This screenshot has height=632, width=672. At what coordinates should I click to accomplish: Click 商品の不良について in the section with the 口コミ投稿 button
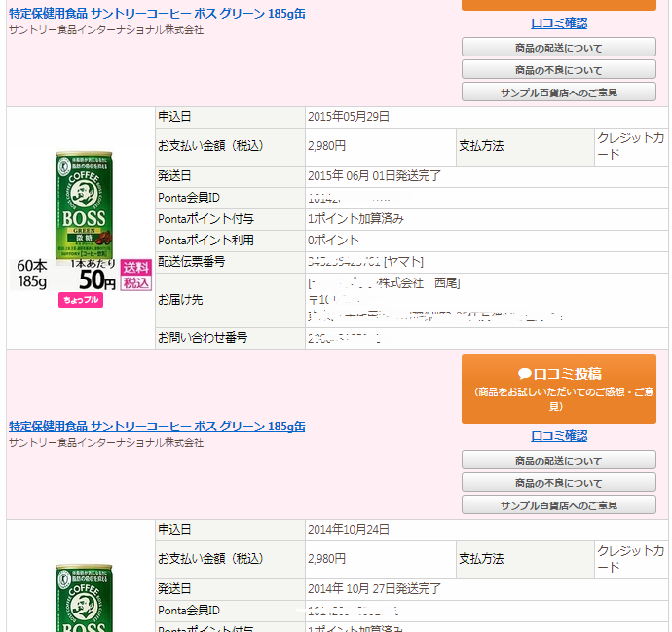tap(559, 482)
